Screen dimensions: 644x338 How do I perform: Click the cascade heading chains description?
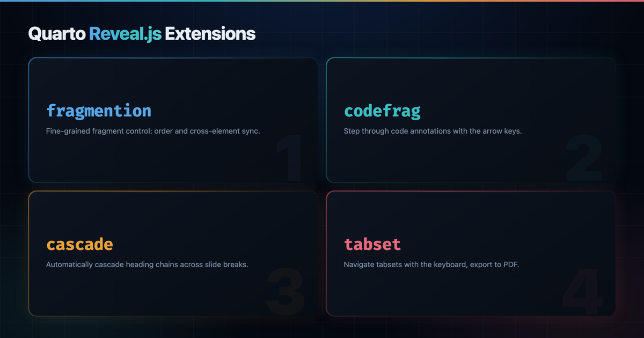point(147,264)
